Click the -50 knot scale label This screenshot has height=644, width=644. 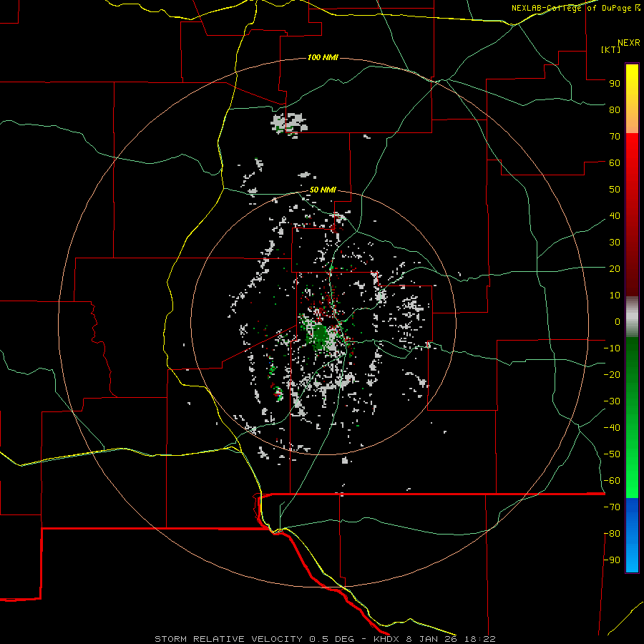(612, 454)
